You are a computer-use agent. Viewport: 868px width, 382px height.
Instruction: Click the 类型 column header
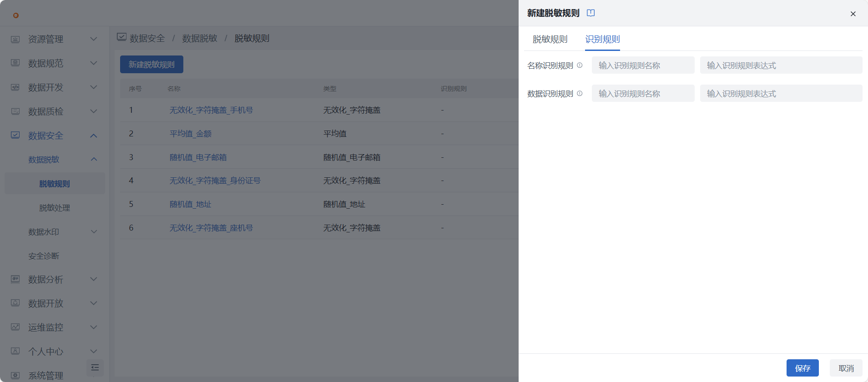coord(330,89)
